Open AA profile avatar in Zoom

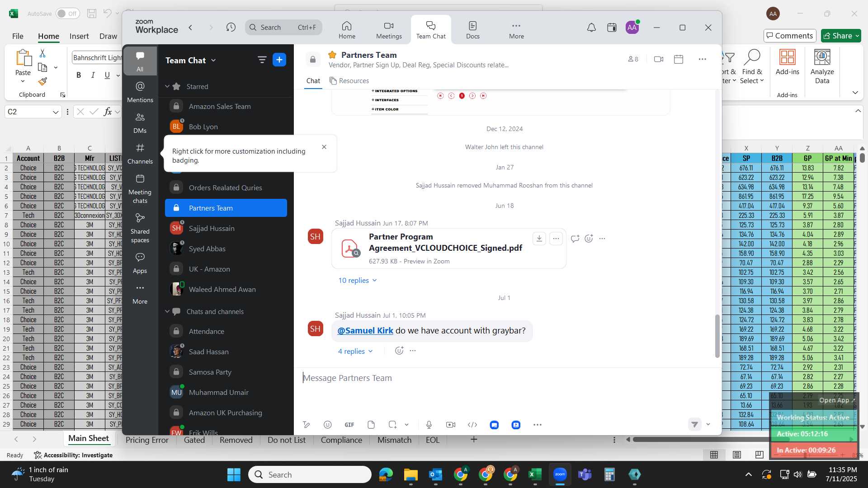pos(632,28)
